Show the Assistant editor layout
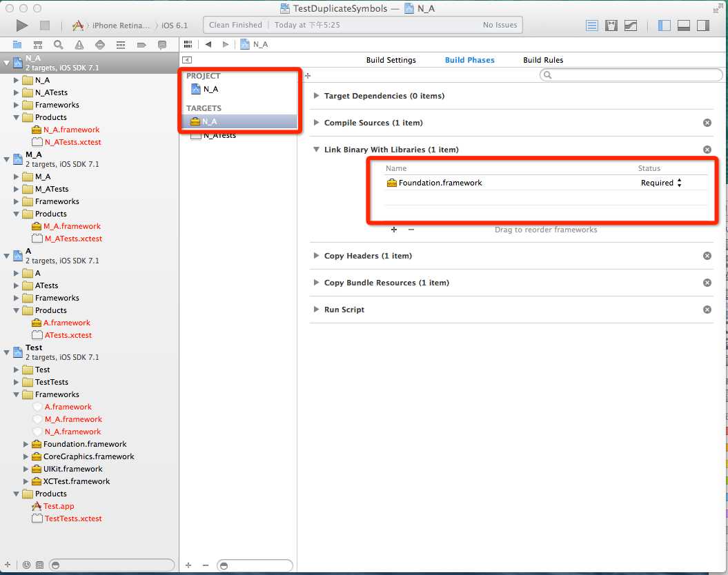Image resolution: width=728 pixels, height=575 pixels. point(611,25)
